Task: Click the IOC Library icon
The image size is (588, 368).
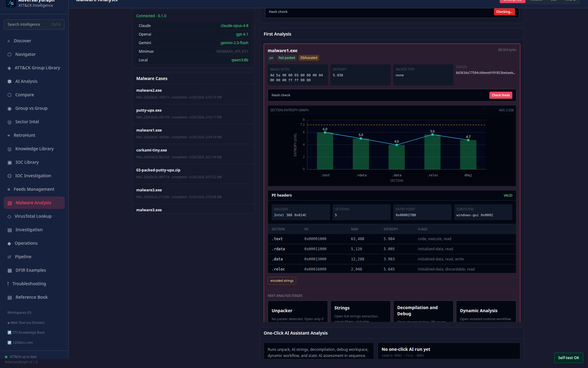Action: tap(9, 163)
